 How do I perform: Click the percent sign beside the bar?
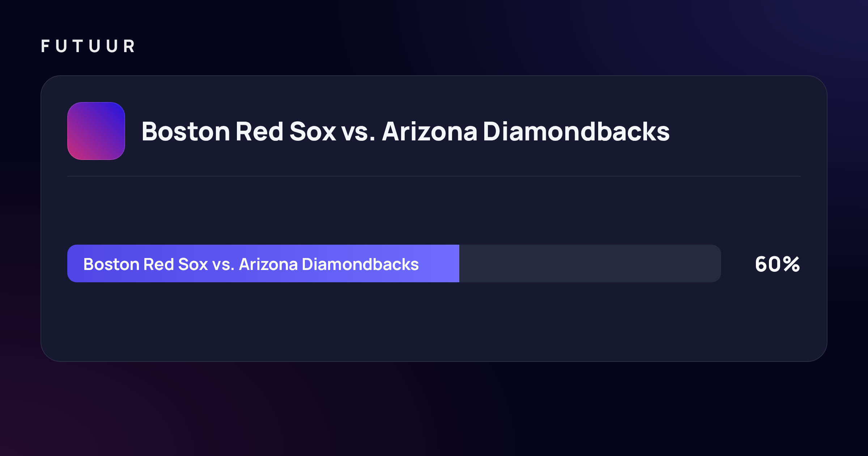(792, 264)
